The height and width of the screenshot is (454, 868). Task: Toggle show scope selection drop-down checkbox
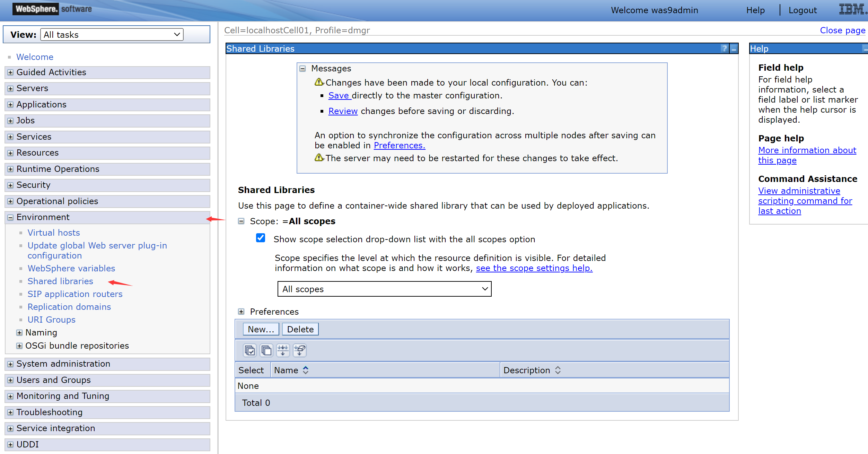click(x=261, y=238)
